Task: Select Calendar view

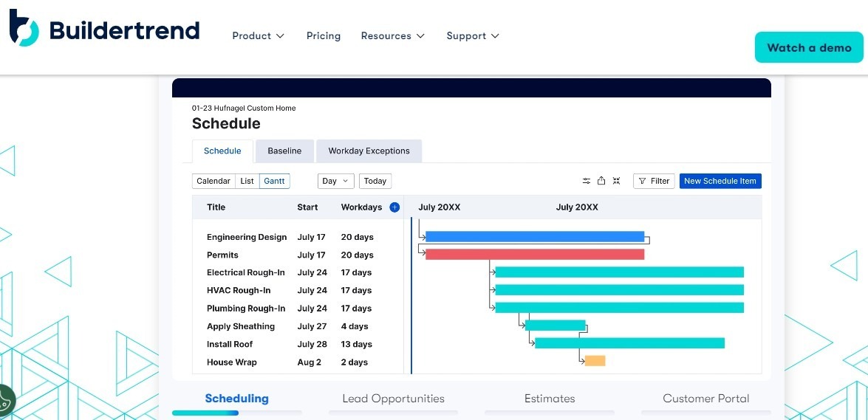Action: [213, 181]
